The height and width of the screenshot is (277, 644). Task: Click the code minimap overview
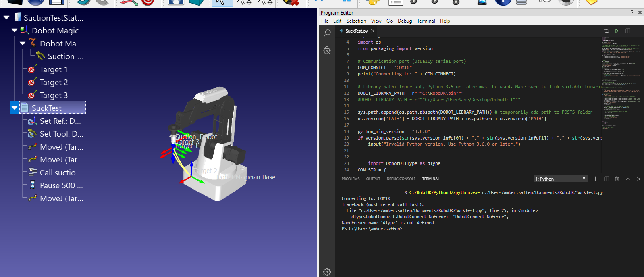pyautogui.click(x=621, y=81)
